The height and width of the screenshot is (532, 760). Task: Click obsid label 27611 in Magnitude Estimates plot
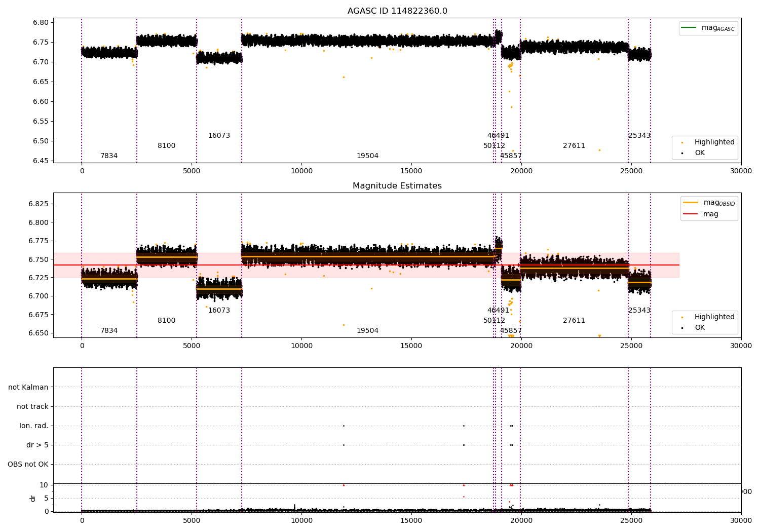click(x=574, y=321)
